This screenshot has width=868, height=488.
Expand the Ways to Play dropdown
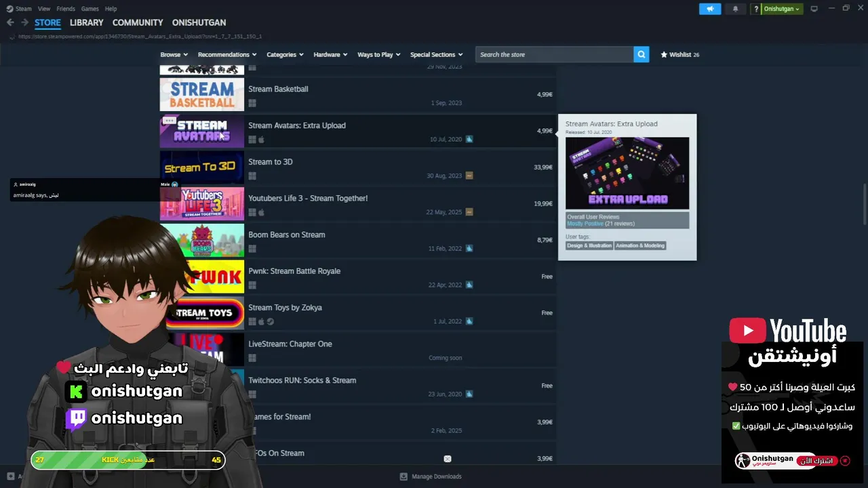(379, 54)
